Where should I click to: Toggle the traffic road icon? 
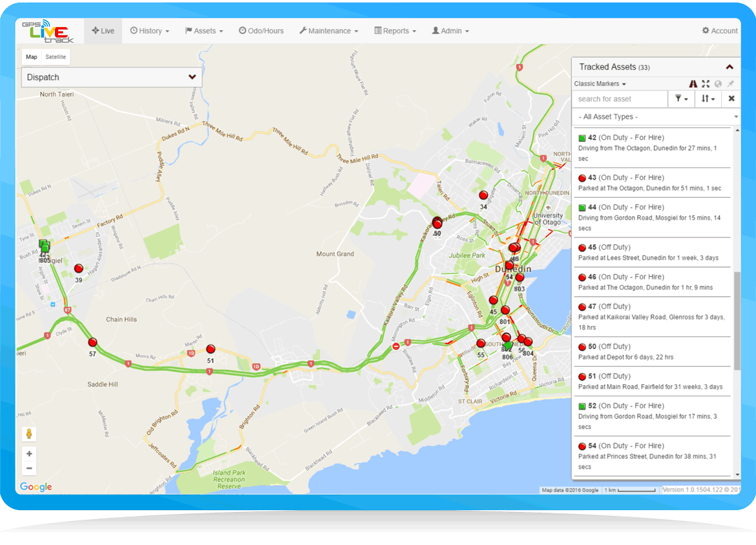tap(693, 84)
